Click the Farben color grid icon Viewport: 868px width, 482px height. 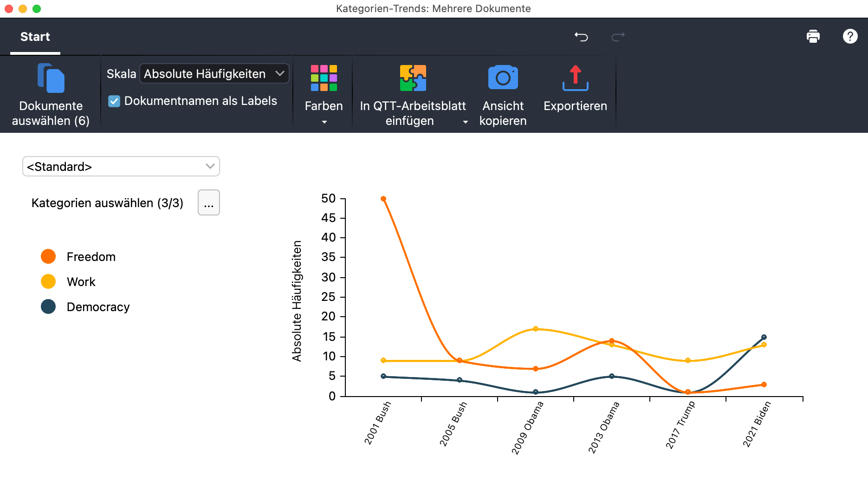(324, 78)
